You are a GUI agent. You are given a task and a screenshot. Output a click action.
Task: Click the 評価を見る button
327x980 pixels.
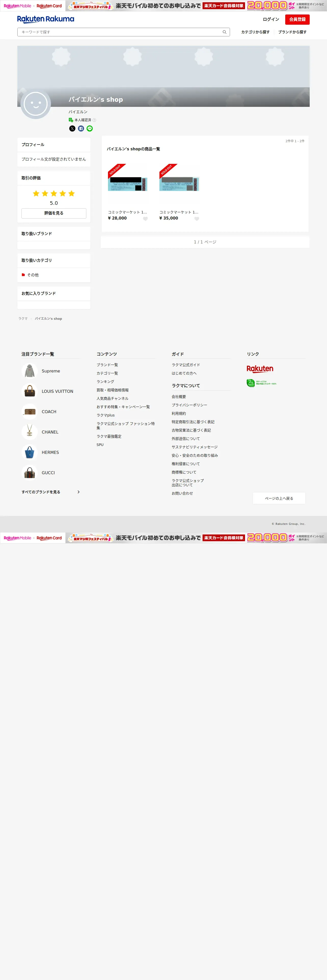coord(54,213)
